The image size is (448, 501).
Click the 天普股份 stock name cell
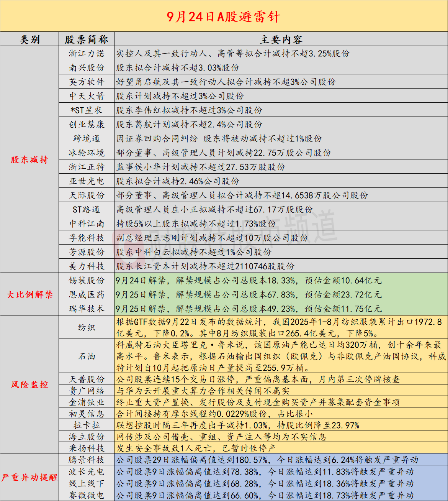[87, 379]
